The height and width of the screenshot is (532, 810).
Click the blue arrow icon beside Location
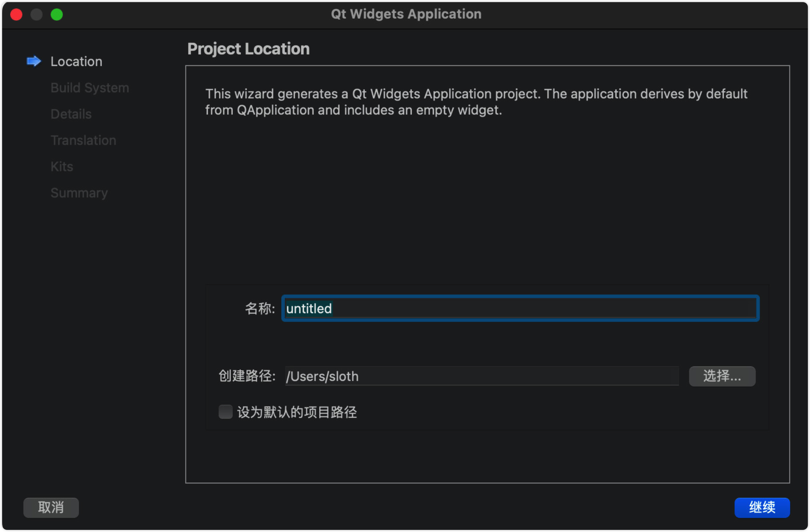[34, 61]
